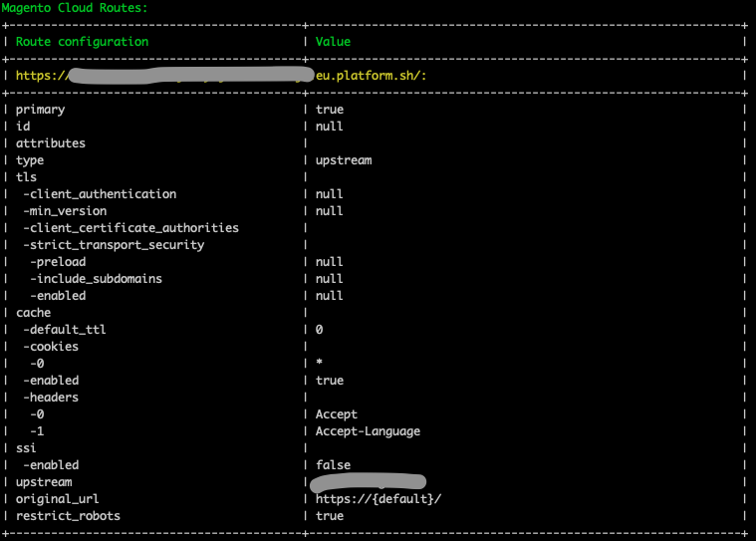Click the 'cache' row label
This screenshot has height=541, width=756.
(33, 313)
